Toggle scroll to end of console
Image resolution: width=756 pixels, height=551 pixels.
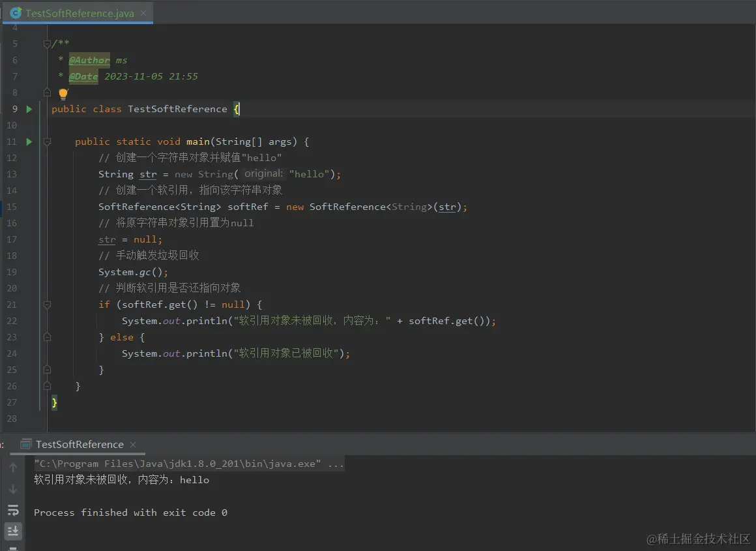coord(13,531)
